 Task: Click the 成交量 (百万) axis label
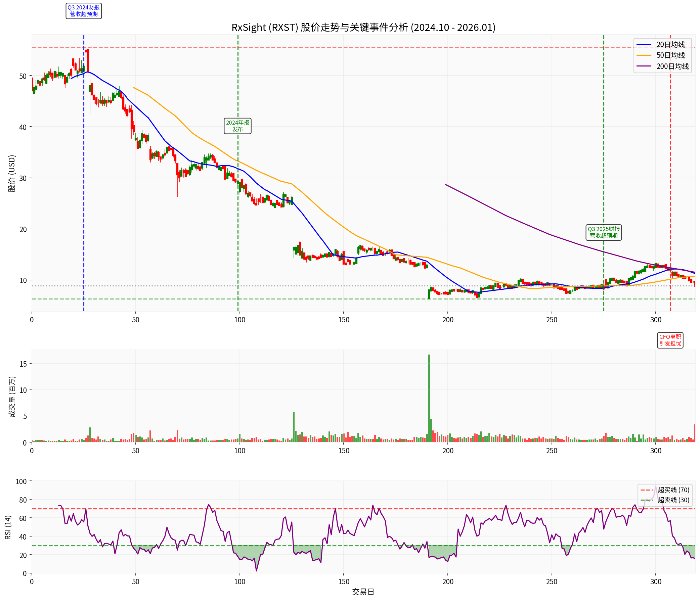click(12, 397)
